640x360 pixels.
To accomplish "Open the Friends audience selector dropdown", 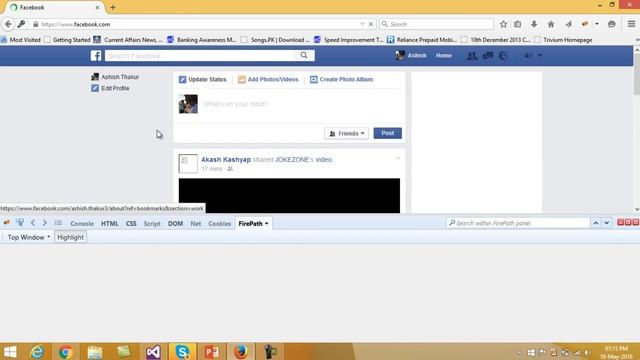I will point(347,133).
